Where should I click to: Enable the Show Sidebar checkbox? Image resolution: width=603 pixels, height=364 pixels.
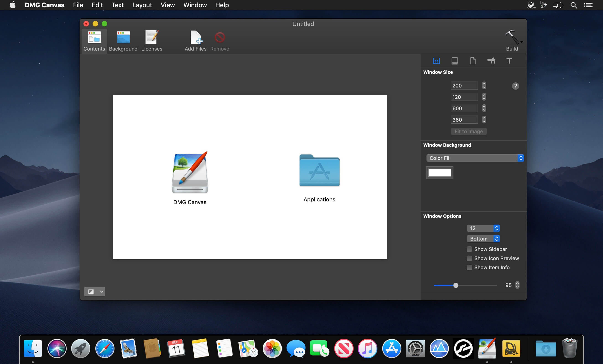point(469,249)
